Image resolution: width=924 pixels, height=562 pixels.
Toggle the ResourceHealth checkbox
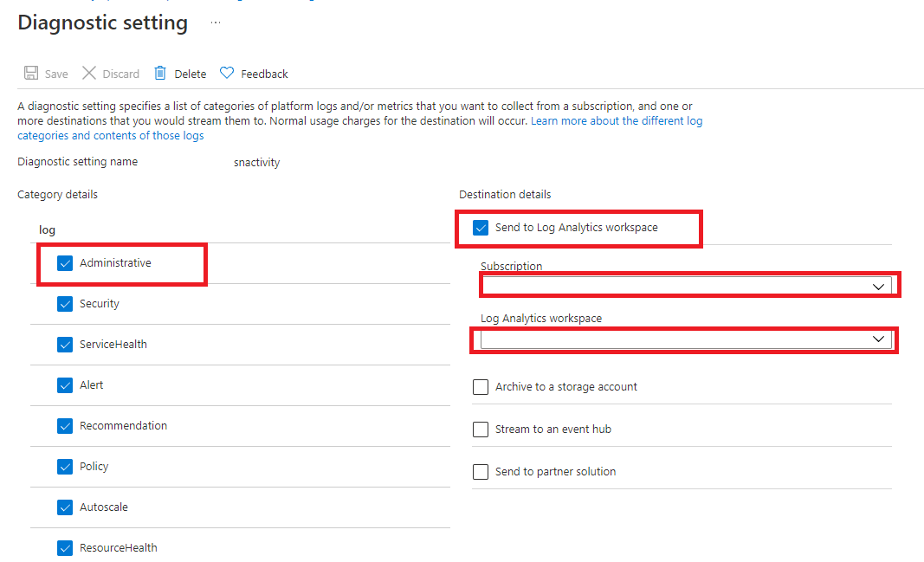[x=65, y=548]
